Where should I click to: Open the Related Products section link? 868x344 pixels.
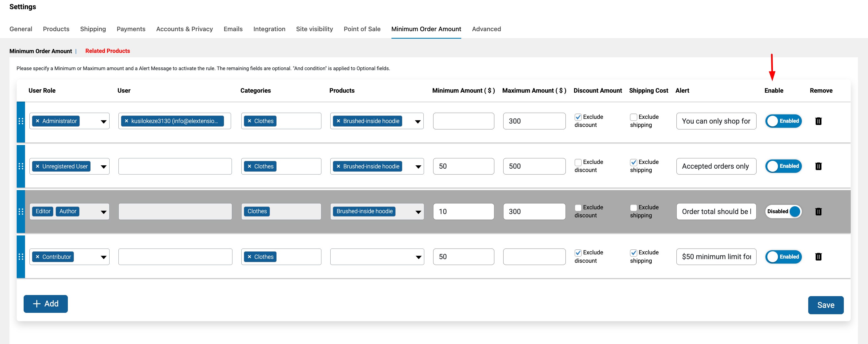pyautogui.click(x=108, y=51)
